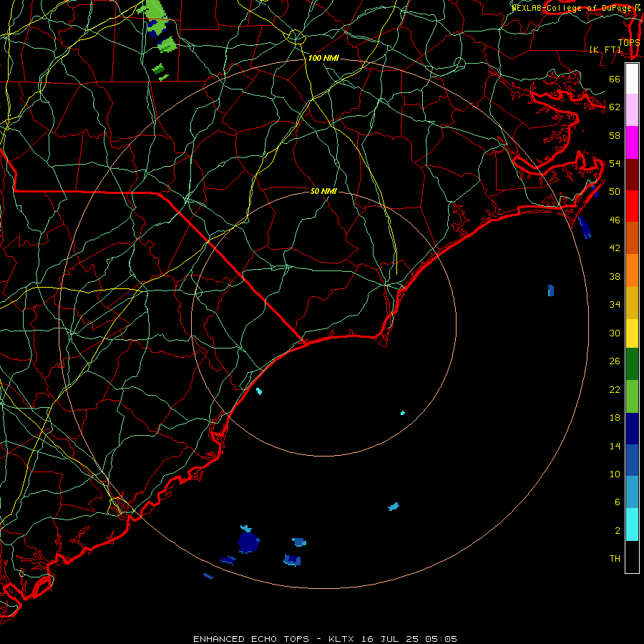Click the maroon legend swatch
The image size is (644, 644).
pyautogui.click(x=632, y=175)
